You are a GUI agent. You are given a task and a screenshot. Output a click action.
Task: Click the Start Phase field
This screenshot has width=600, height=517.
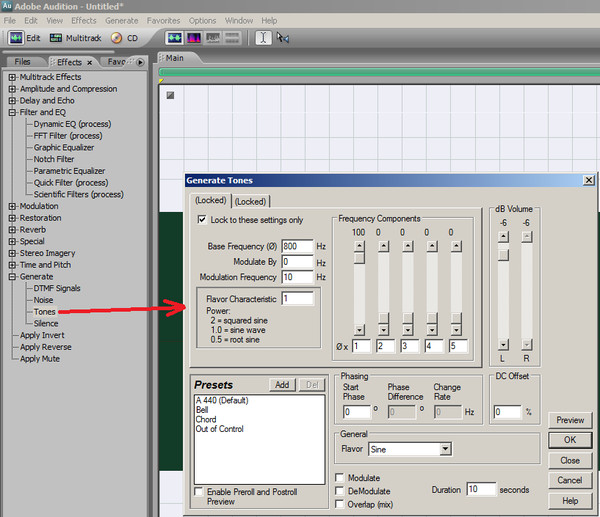(x=357, y=412)
